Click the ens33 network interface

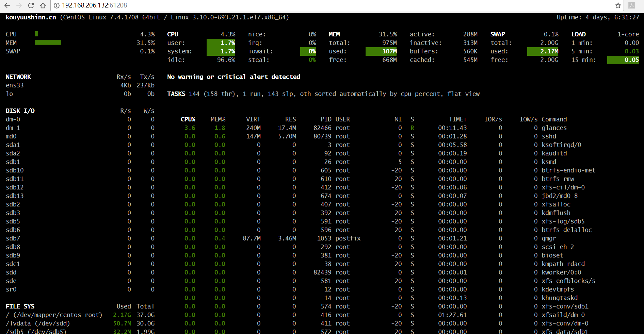pos(15,85)
